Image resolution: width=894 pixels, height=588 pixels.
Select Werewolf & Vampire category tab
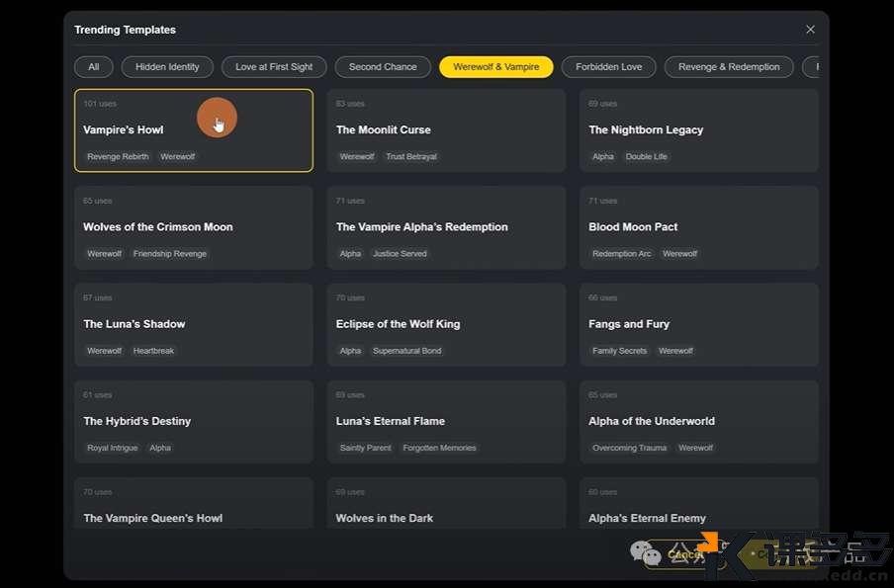[x=495, y=67]
